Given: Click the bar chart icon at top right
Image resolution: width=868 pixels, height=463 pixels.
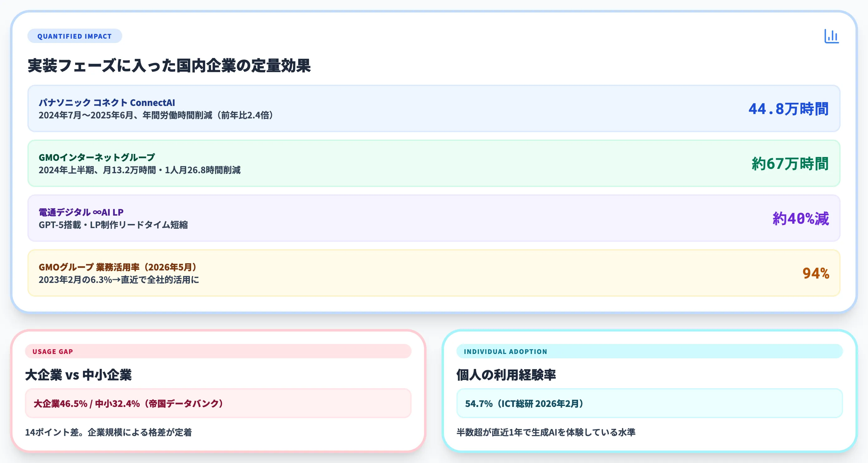Looking at the screenshot, I should (832, 36).
